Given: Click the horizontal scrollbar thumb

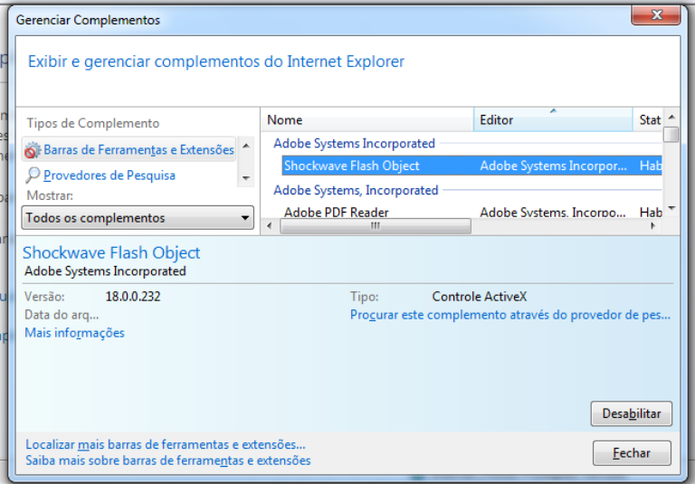Looking at the screenshot, I should [x=375, y=226].
